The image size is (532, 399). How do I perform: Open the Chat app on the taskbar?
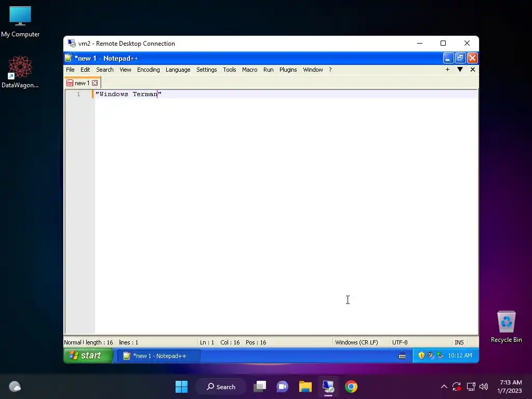tap(282, 387)
